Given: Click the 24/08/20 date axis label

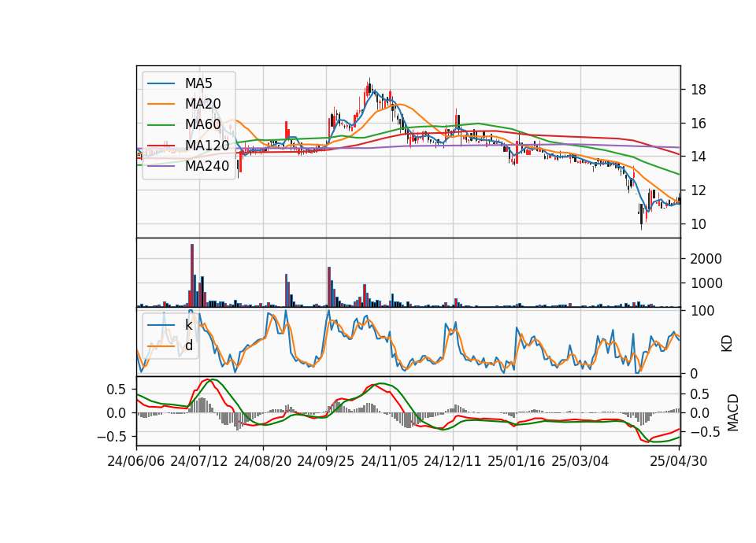Looking at the screenshot, I should (x=263, y=461).
